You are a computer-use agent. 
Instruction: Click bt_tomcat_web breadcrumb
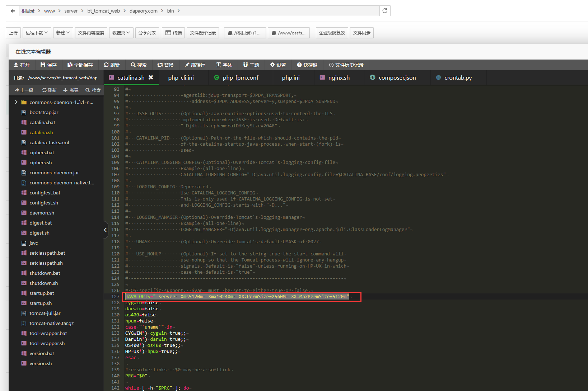(104, 11)
